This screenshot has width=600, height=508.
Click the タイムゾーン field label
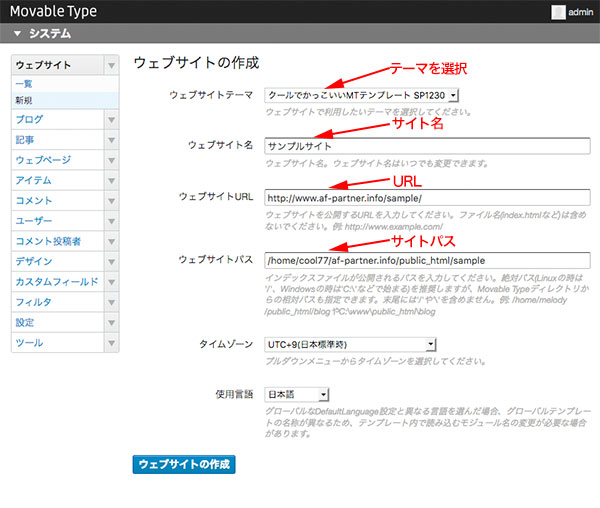(x=226, y=344)
